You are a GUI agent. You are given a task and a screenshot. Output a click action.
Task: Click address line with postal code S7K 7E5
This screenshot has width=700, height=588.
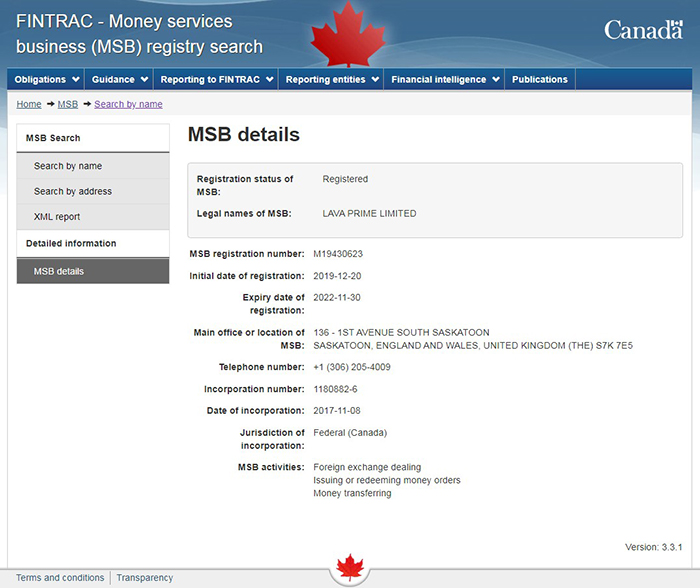point(473,346)
